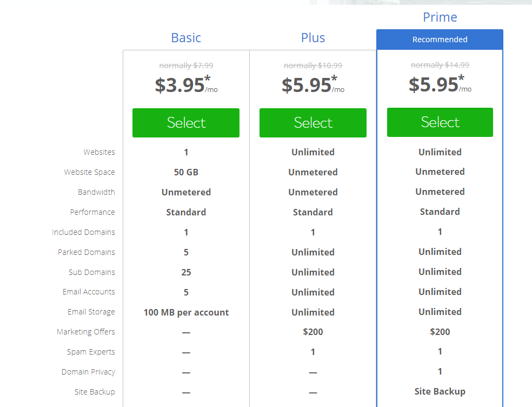Click the Site Backup row label

coord(95,392)
